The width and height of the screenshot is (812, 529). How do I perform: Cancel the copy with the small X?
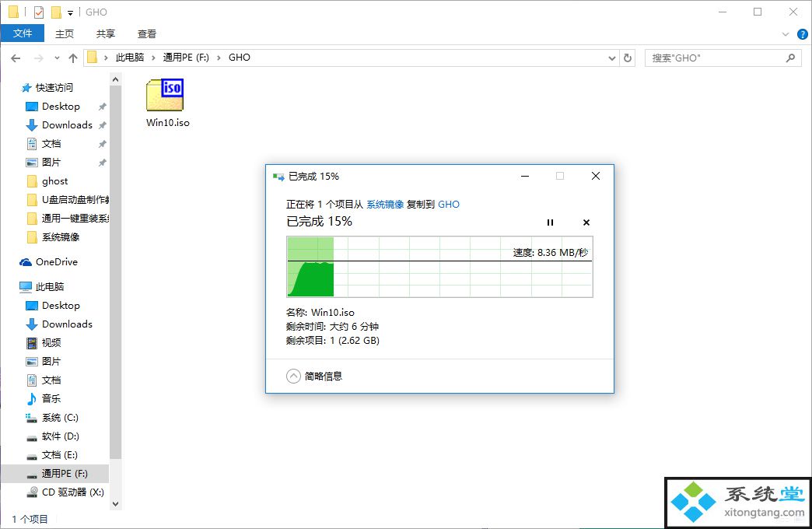[586, 222]
